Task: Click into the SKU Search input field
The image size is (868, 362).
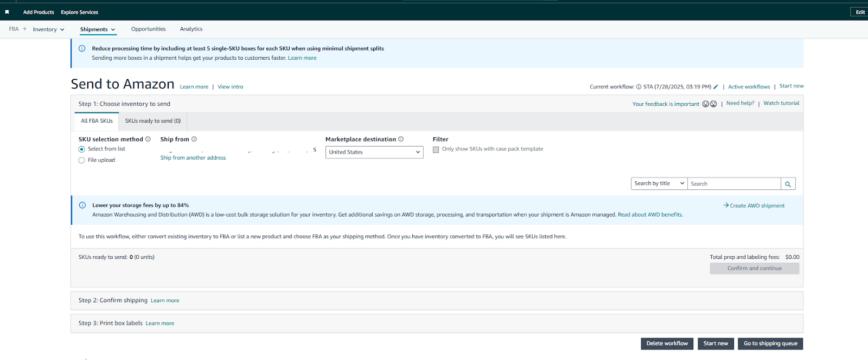Action: (733, 184)
